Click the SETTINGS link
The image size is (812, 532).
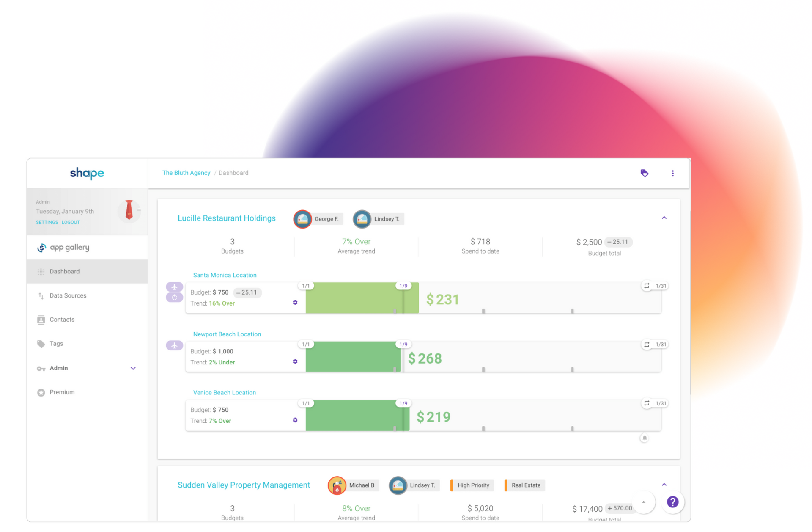click(47, 222)
